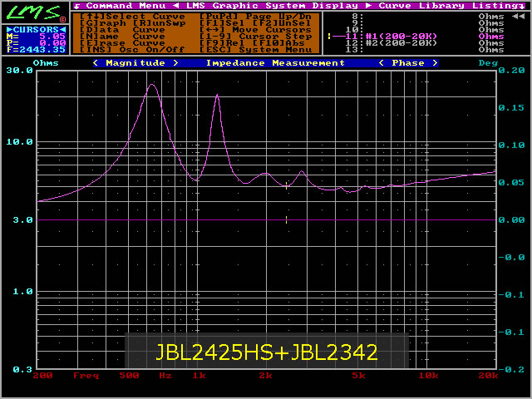Screen dimensions: 532x399
Task: Click the 0.00 value on the Deg axis
Action: (511, 219)
